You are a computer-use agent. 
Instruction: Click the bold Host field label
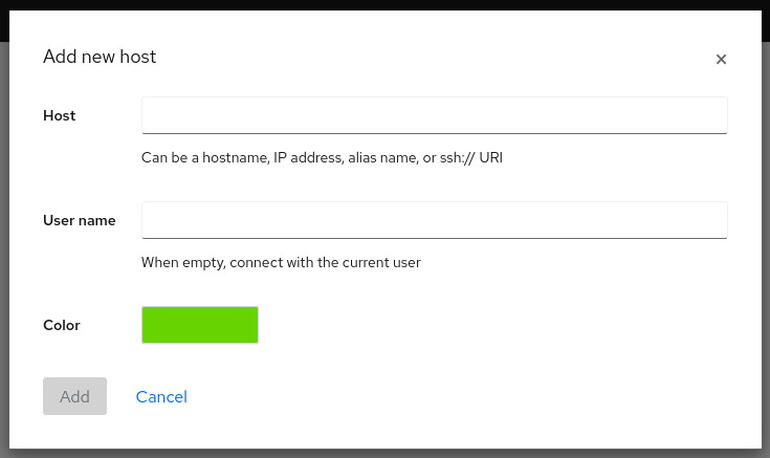tap(59, 116)
